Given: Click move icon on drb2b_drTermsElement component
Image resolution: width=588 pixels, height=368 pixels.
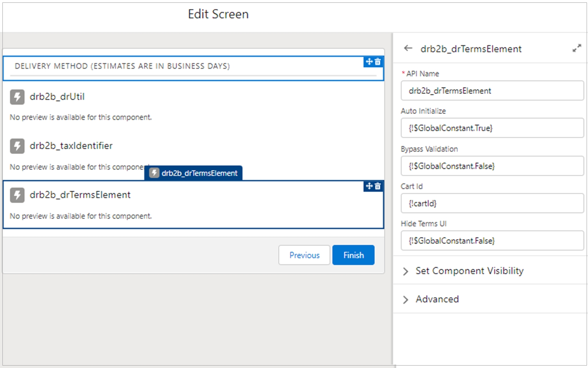Looking at the screenshot, I should coord(369,186).
